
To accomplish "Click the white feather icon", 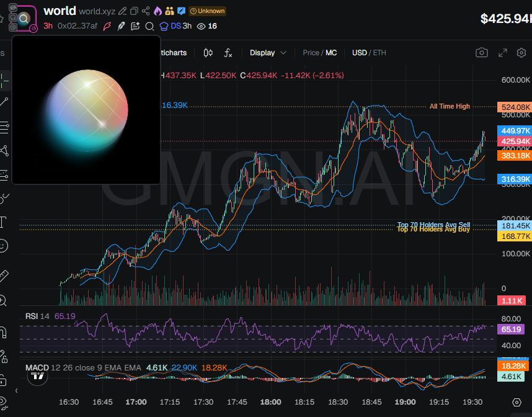I will tap(121, 26).
